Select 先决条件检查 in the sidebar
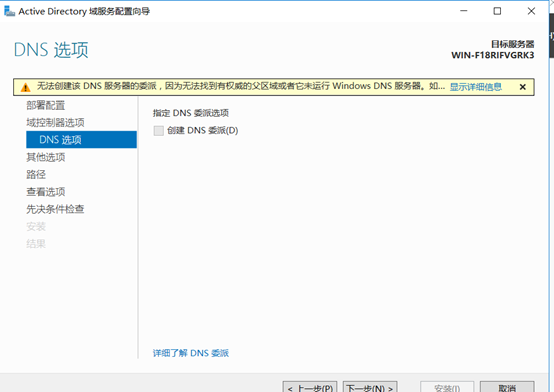This screenshot has width=554, height=392. pyautogui.click(x=55, y=209)
